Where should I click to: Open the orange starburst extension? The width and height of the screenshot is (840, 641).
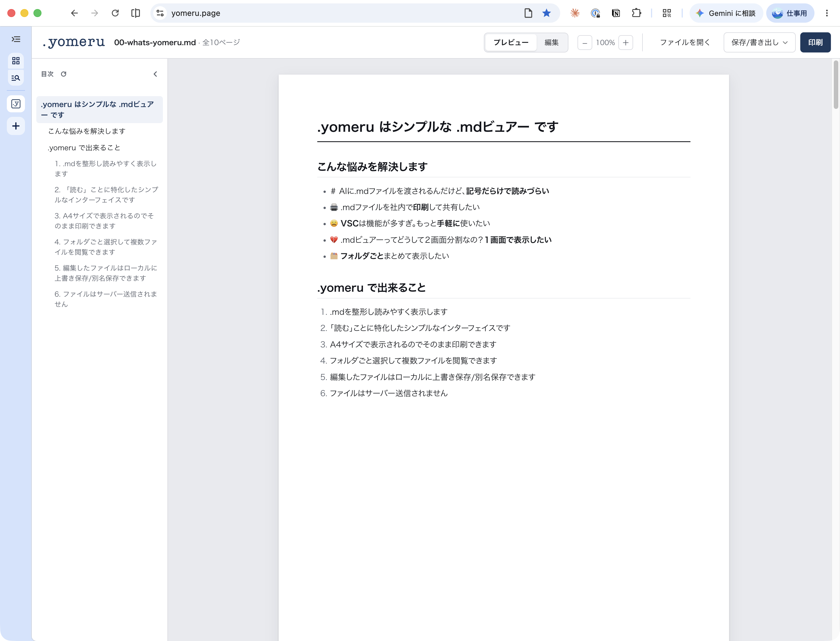pyautogui.click(x=575, y=13)
